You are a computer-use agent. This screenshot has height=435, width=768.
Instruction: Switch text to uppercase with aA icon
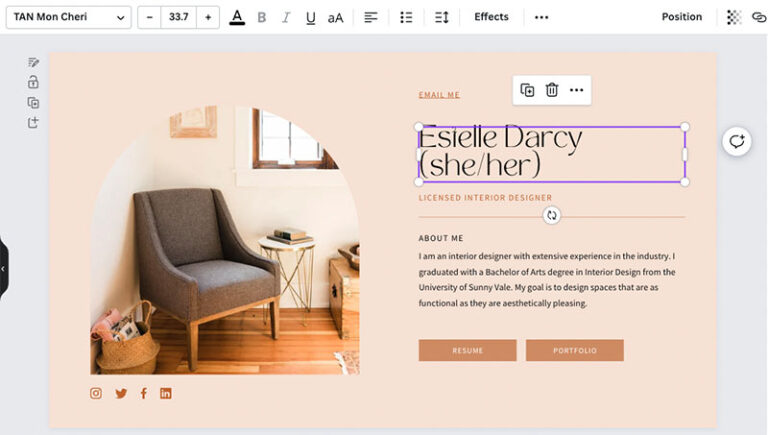335,18
